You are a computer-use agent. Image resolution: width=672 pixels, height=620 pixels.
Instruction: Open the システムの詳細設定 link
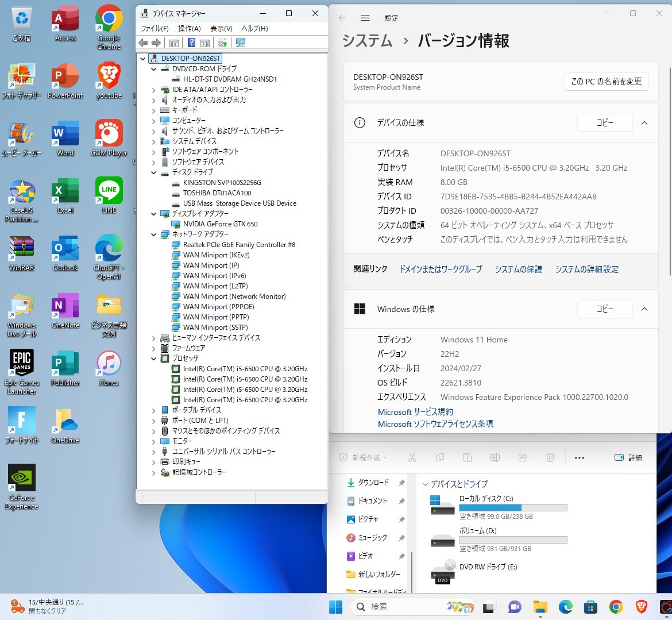(587, 269)
